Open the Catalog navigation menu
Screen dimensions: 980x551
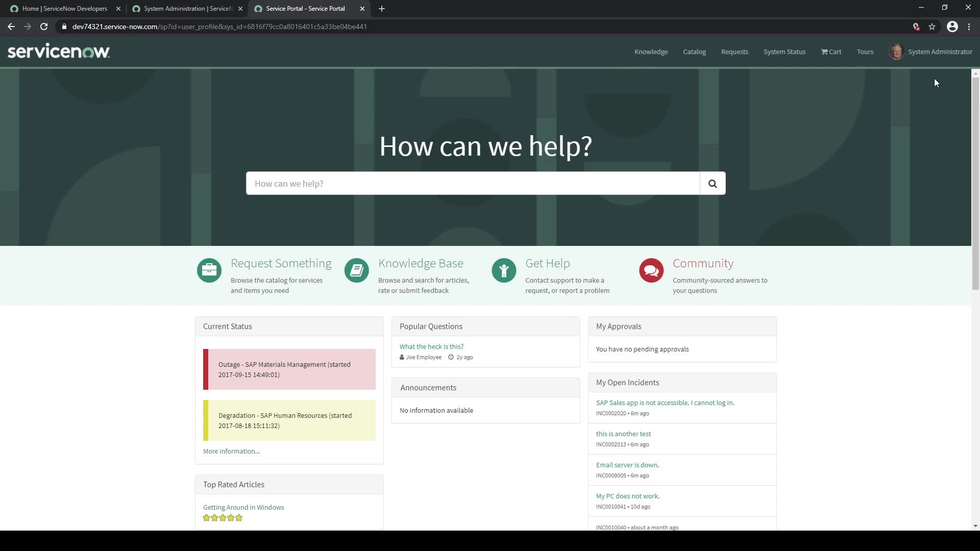[694, 52]
